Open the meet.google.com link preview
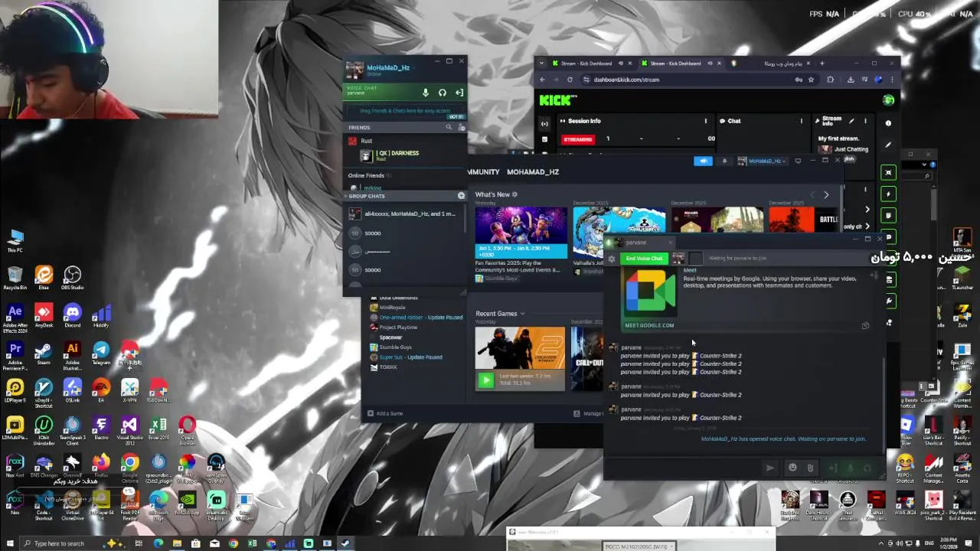This screenshot has height=551, width=980. [x=649, y=325]
